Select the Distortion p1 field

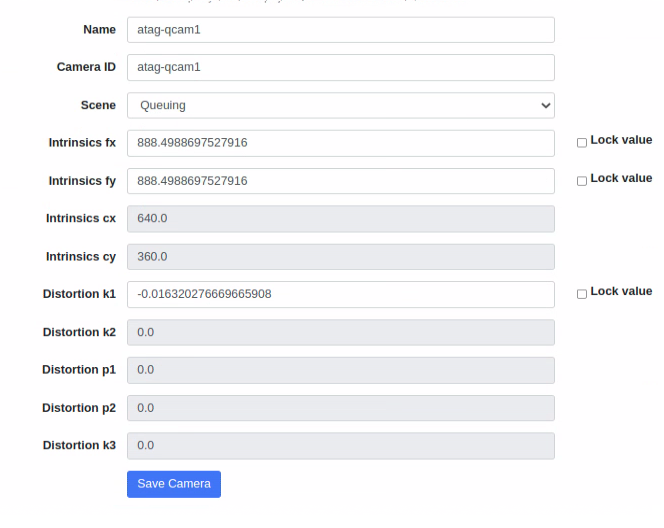tap(340, 370)
